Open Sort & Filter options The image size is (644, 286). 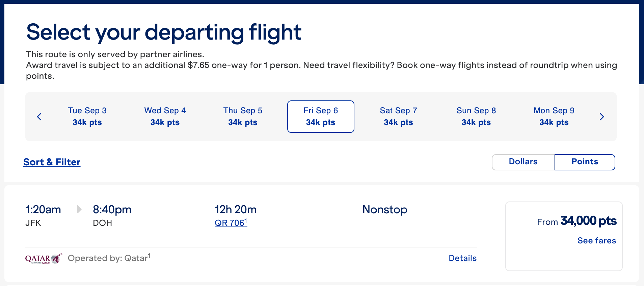coord(52,162)
